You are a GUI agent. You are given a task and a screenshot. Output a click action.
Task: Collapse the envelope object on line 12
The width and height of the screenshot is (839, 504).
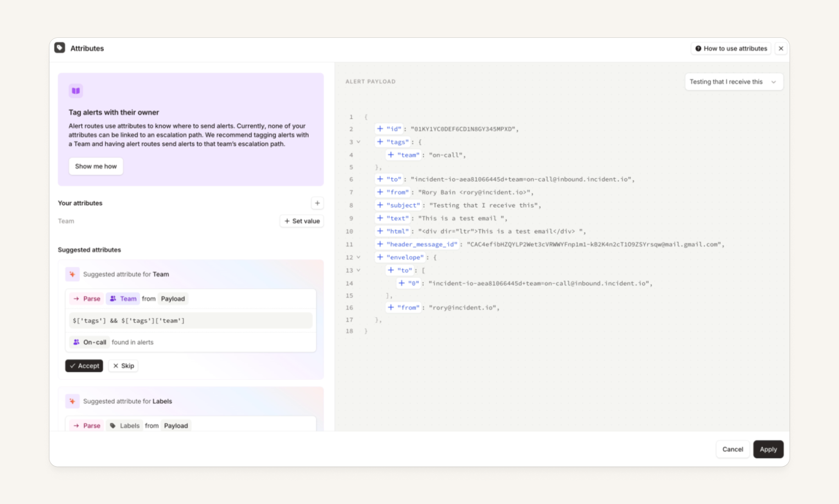click(359, 257)
